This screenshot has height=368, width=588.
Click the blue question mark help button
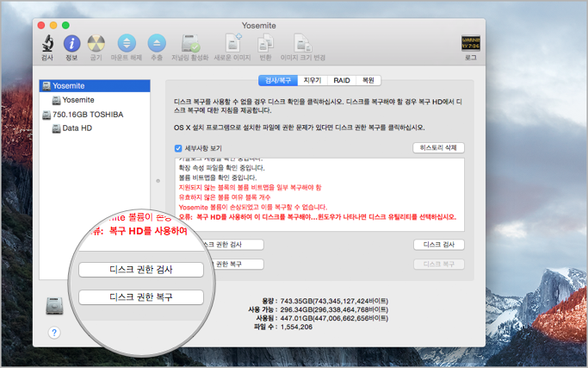click(x=54, y=333)
